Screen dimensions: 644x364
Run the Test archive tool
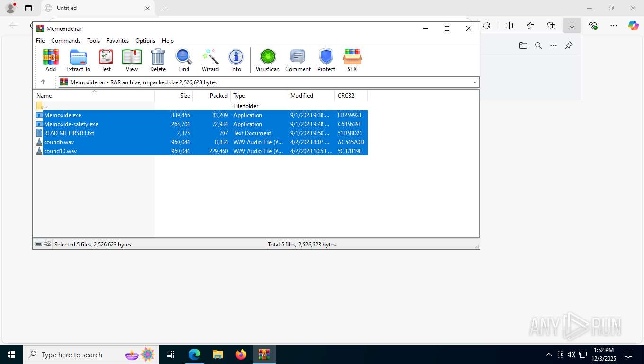106,60
